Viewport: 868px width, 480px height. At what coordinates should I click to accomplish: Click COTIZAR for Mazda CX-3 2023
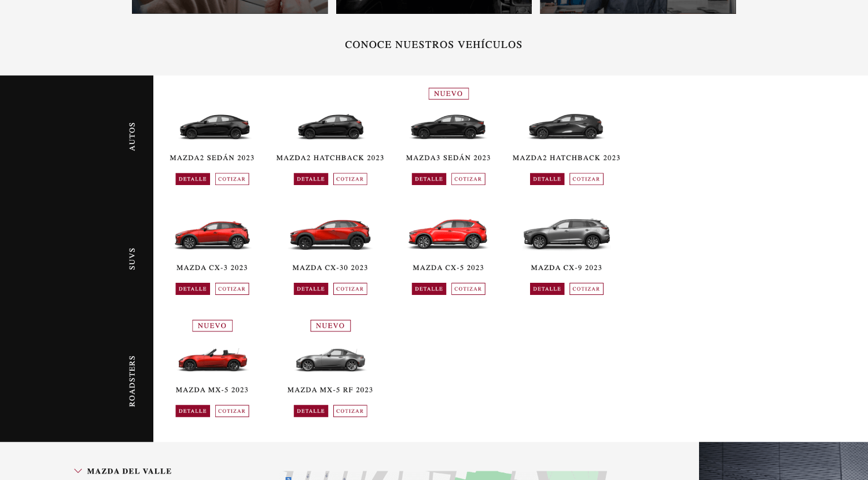[x=232, y=289]
